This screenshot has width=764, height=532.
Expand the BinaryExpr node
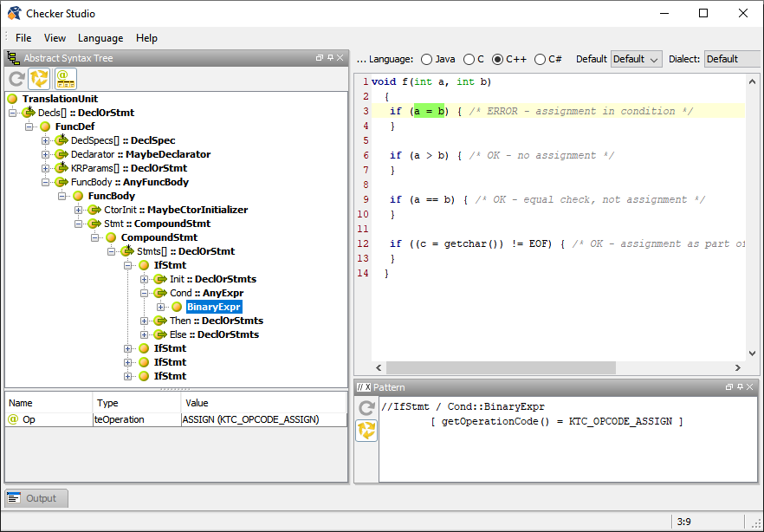(160, 307)
